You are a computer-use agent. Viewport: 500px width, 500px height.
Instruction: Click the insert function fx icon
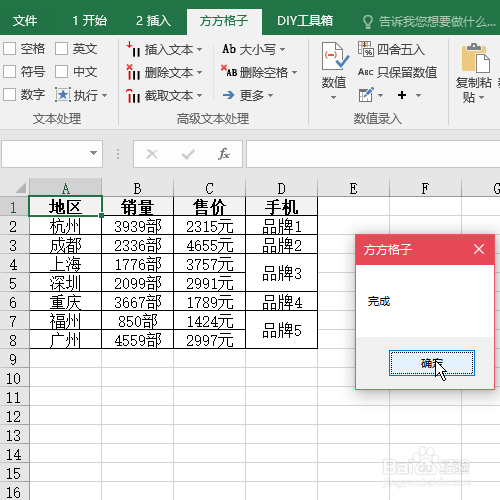click(x=224, y=154)
